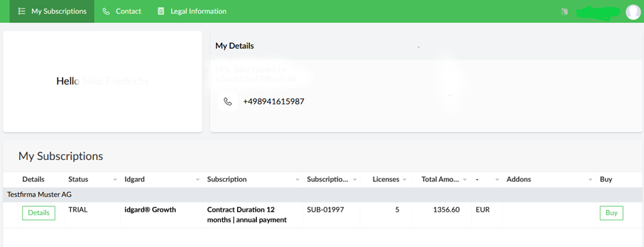644x247 pixels.
Task: Open the Legal Information tab
Action: [x=192, y=11]
